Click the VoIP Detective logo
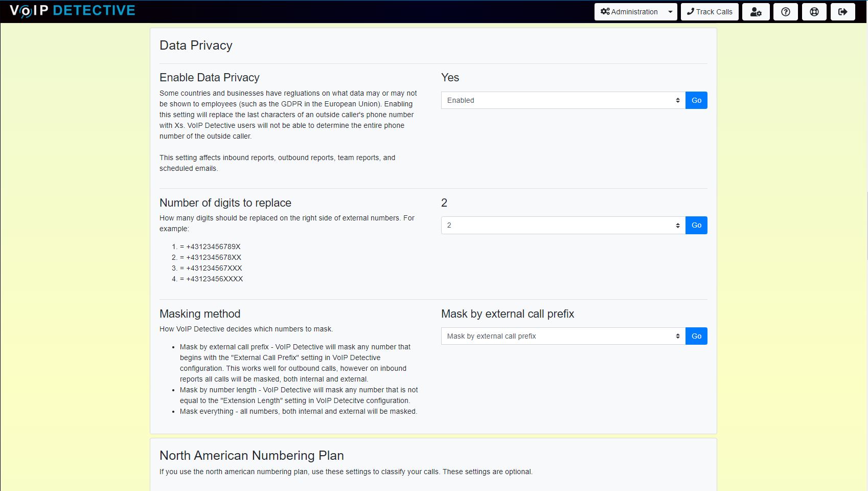The image size is (868, 491). point(72,11)
